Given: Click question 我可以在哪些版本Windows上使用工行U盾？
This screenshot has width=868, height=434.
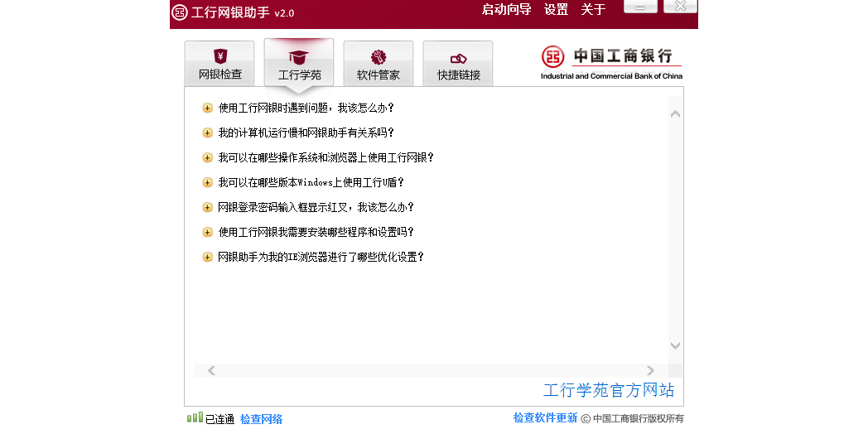Looking at the screenshot, I should click(311, 182).
